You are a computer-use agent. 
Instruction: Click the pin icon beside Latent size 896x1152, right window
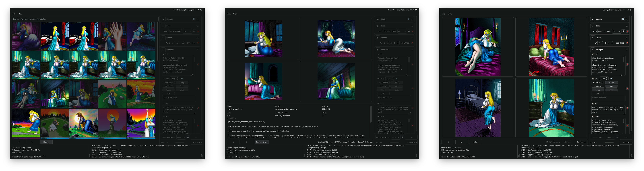[x=627, y=43]
